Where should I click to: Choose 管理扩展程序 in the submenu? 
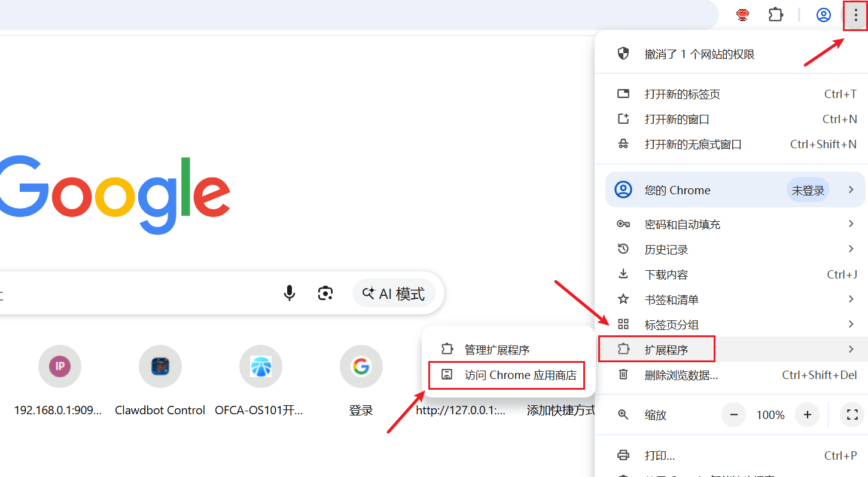(x=508, y=350)
